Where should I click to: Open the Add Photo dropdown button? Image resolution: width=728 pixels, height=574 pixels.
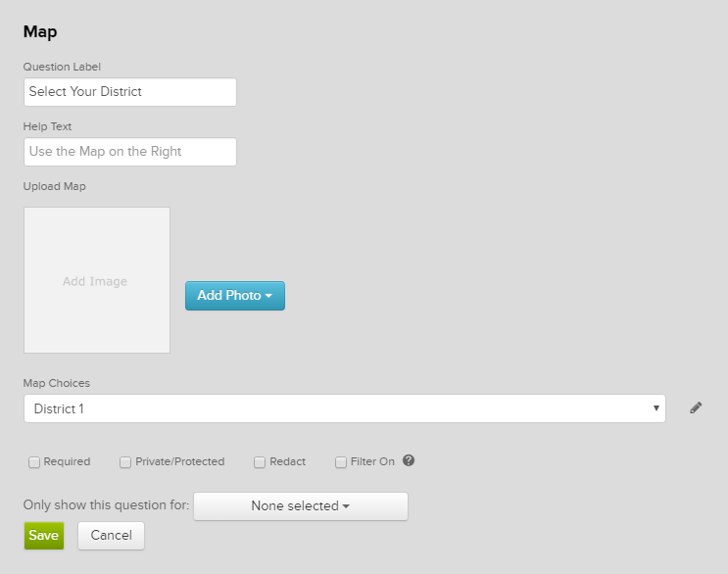tap(235, 296)
